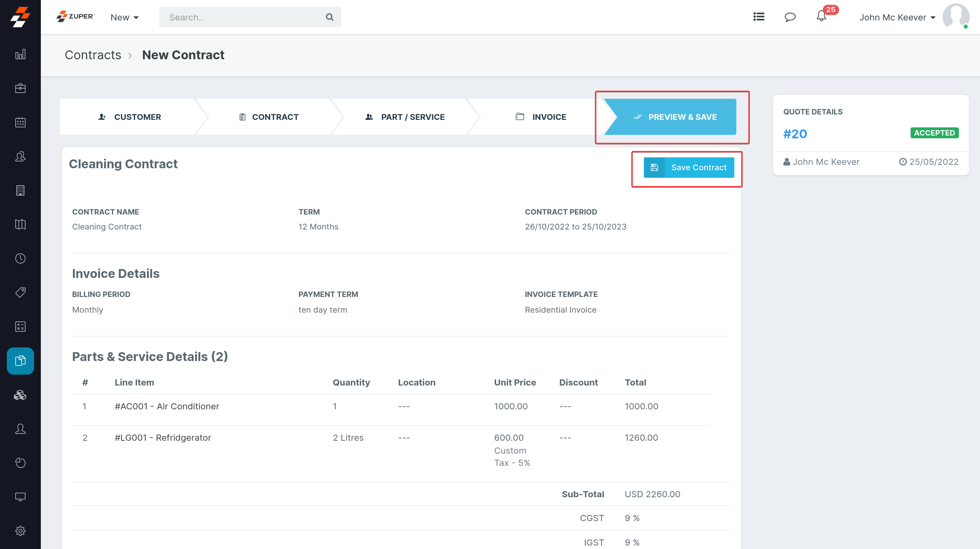The image size is (980, 549).
Task: Open the dashboard bar chart sidebar icon
Action: point(20,54)
